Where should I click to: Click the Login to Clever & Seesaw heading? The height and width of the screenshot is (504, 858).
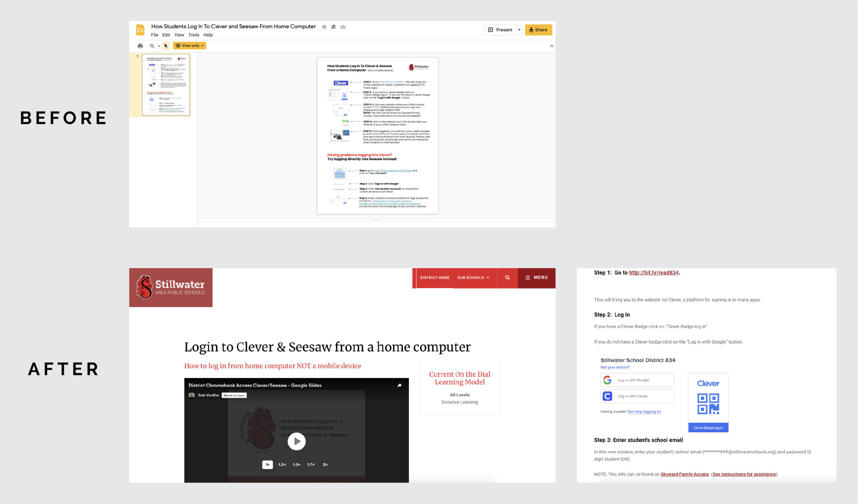click(x=327, y=347)
